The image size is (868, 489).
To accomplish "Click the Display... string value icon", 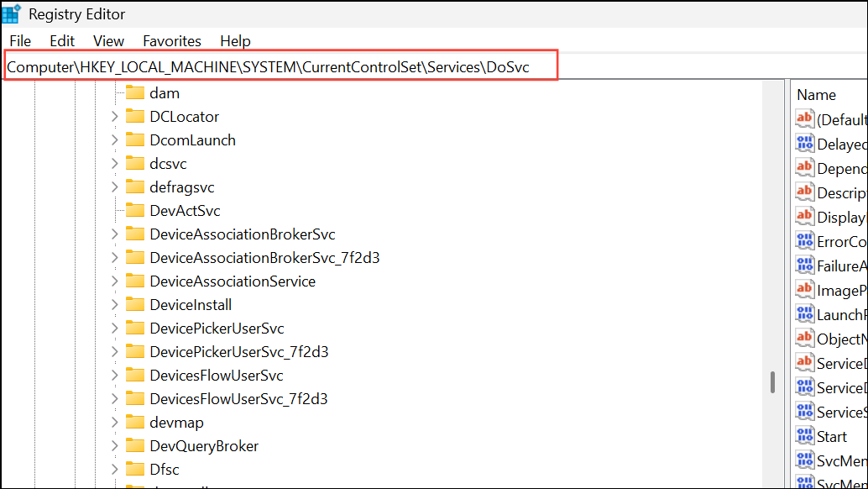I will (x=805, y=216).
